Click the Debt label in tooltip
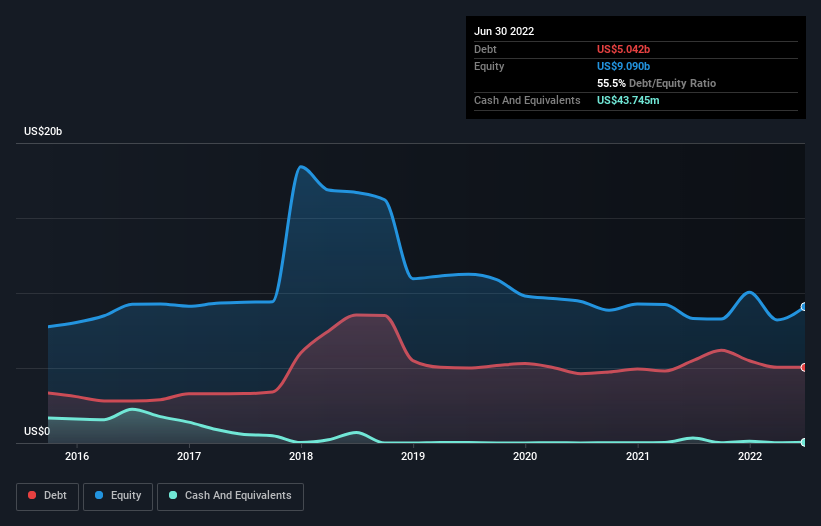This screenshot has height=526, width=821. (485, 49)
